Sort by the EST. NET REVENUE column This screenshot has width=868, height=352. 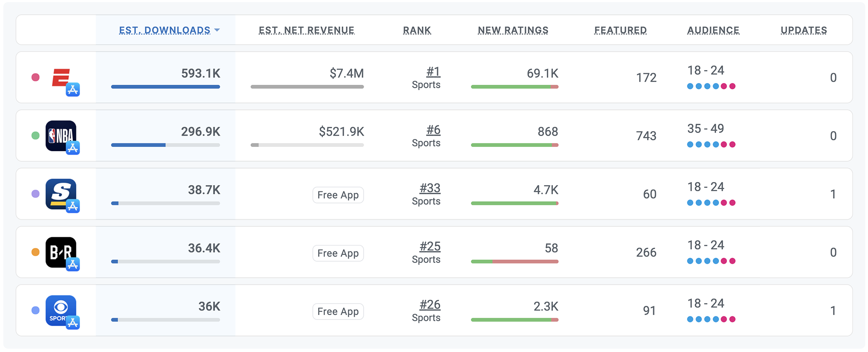click(x=306, y=30)
